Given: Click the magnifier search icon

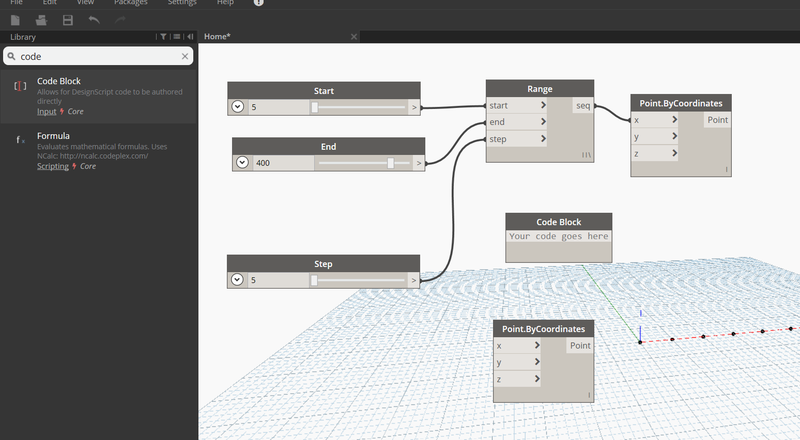Looking at the screenshot, I should (x=11, y=56).
